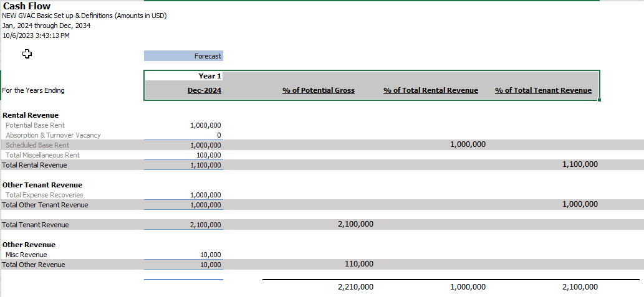Click the Total Rental Revenue 1,100,000 Dec-2024 value

205,165
